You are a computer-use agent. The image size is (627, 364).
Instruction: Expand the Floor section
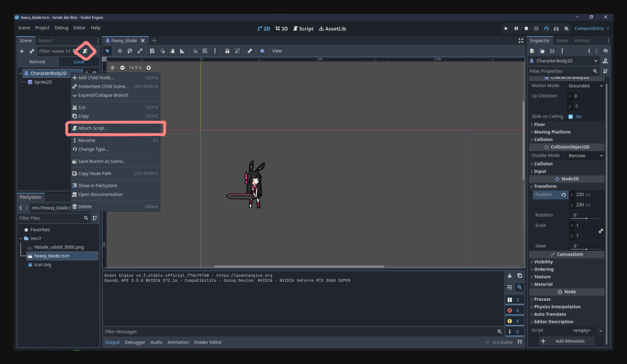pos(566,125)
